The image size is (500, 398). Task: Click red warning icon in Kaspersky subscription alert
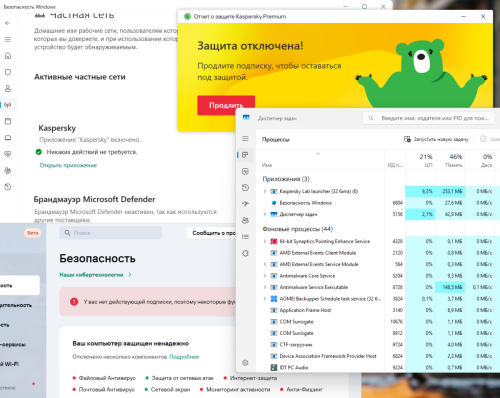pos(74,302)
